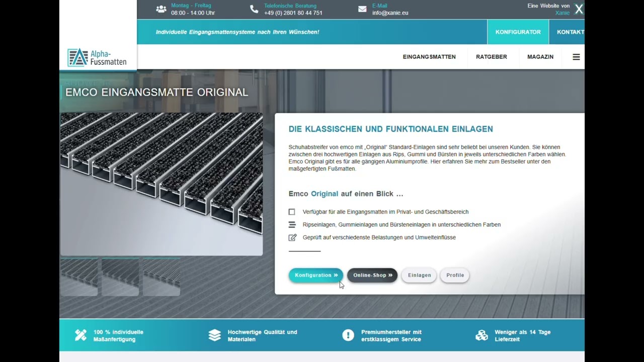The image size is (644, 362).
Task: Open the EINGANGSMATTEN menu item
Action: point(429,57)
